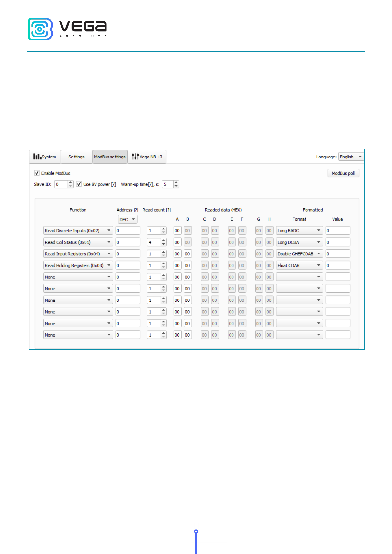
Task: Click address field in Read Coil Status row
Action: point(128,242)
